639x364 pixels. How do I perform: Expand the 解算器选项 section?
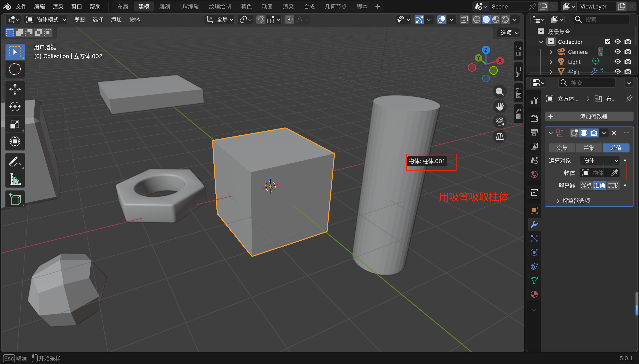(573, 201)
